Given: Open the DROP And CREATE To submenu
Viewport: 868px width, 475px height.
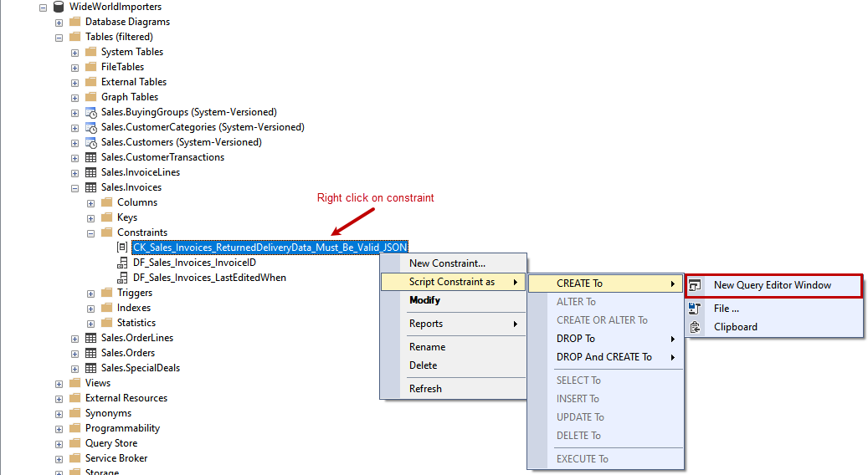Looking at the screenshot, I should point(606,356).
